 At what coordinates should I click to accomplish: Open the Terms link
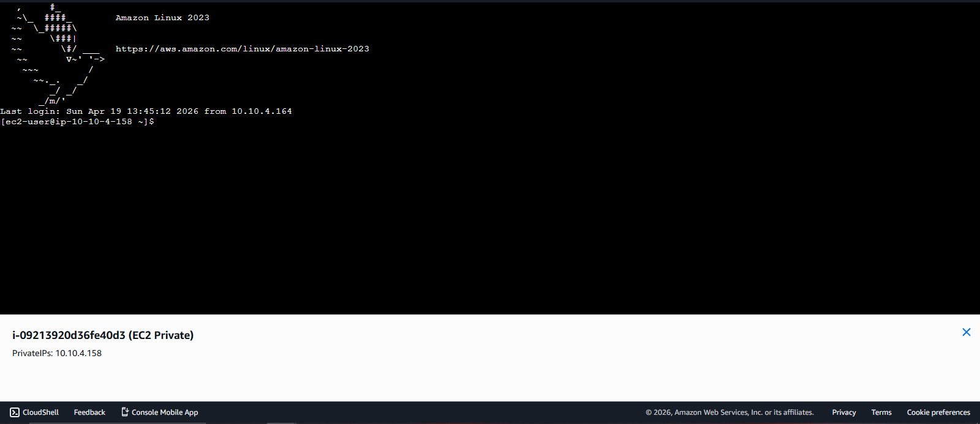pos(881,412)
